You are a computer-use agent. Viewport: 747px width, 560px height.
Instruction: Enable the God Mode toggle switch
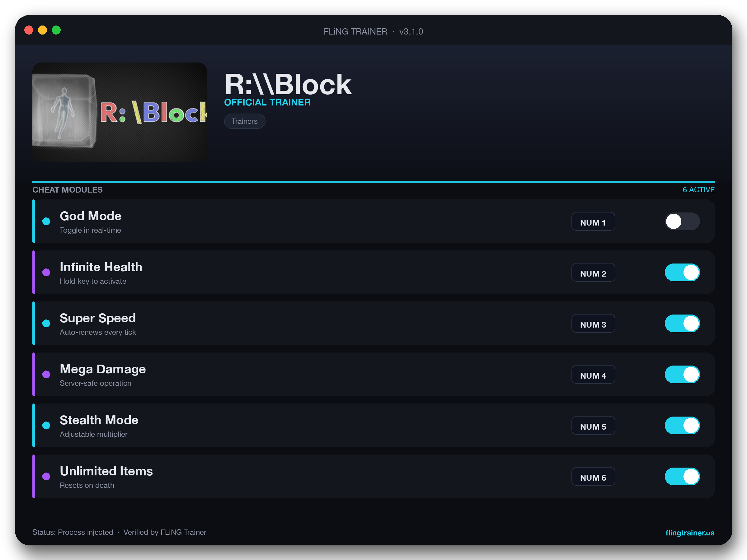[682, 222]
